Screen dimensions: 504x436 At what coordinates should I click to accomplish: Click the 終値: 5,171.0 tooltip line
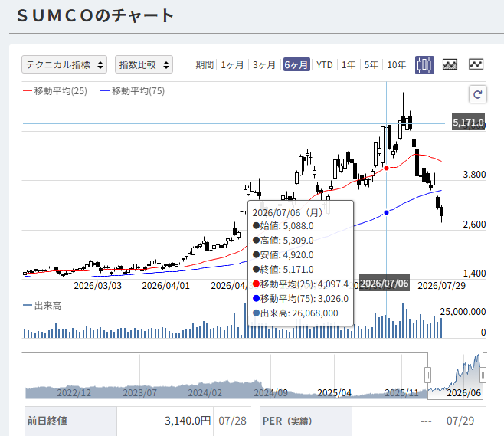tap(283, 270)
